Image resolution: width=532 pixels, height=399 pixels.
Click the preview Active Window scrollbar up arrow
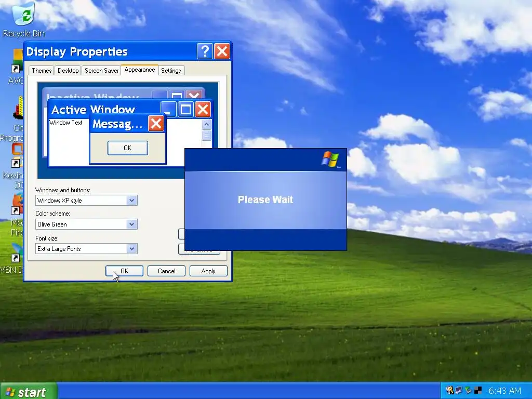pyautogui.click(x=206, y=125)
